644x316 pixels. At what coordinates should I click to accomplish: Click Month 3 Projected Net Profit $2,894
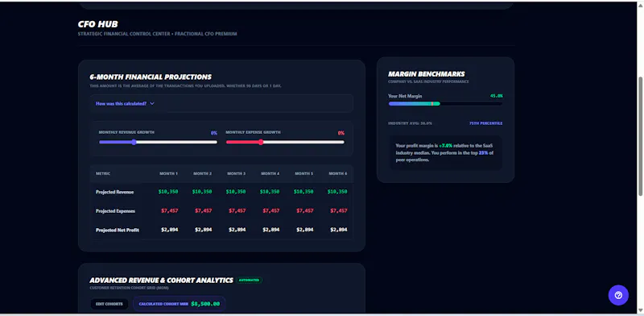click(237, 230)
